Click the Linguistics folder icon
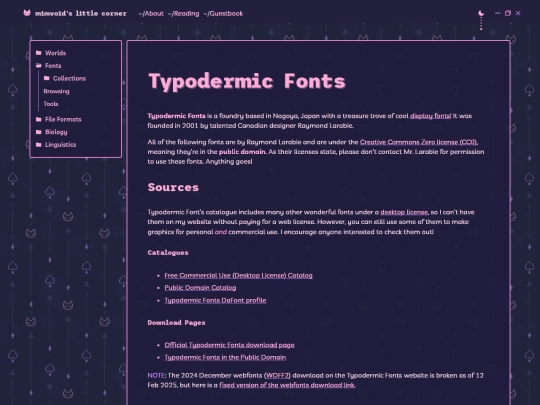The height and width of the screenshot is (405, 540). point(39,144)
